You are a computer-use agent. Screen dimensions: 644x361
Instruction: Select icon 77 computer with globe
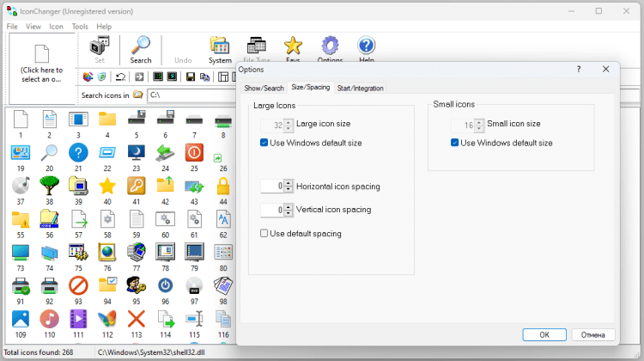137,252
